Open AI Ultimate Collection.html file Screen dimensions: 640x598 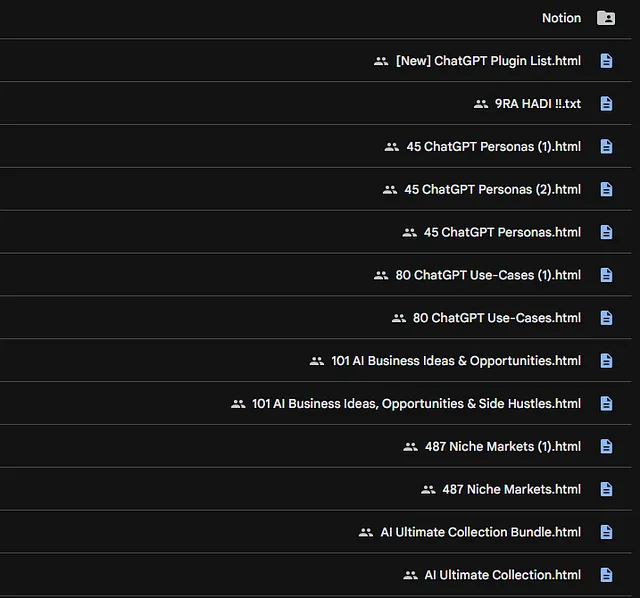coord(502,575)
